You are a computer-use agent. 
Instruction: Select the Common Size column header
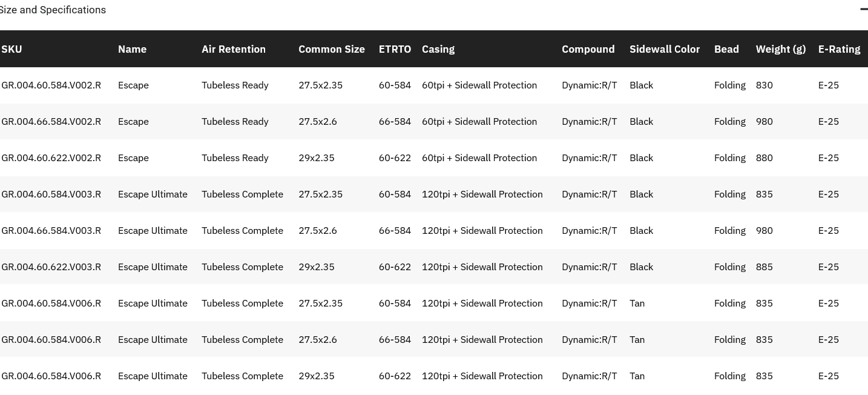coord(332,49)
